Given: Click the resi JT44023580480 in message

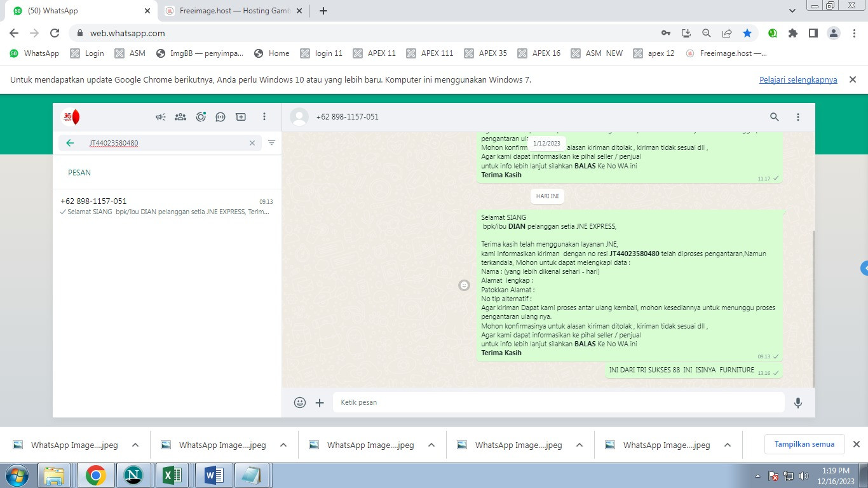Looking at the screenshot, I should [x=634, y=254].
